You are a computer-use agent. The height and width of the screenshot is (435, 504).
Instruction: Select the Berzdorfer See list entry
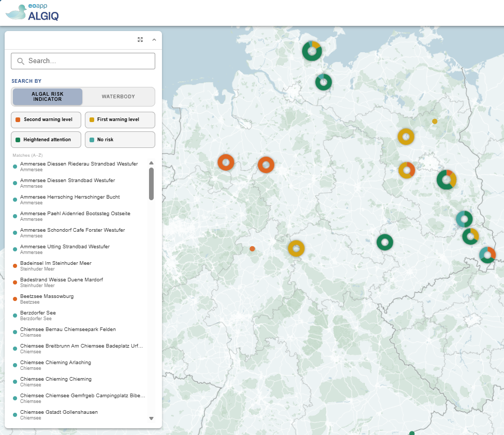pyautogui.click(x=79, y=316)
